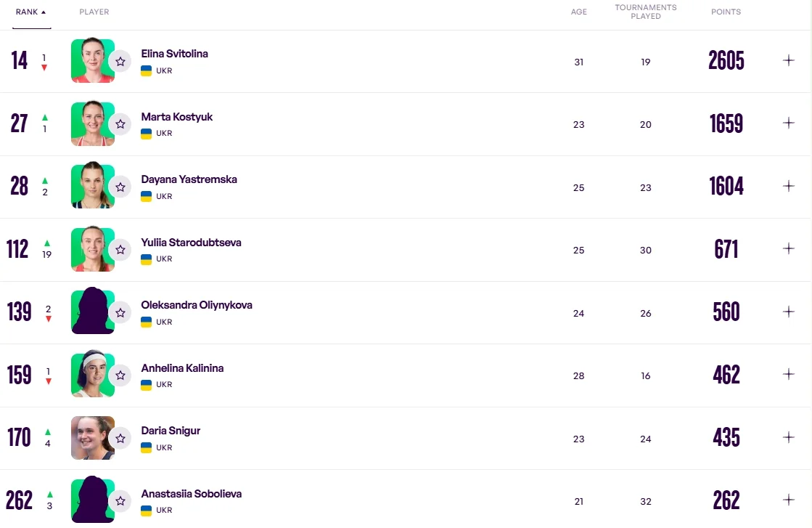The width and height of the screenshot is (812, 528).
Task: Click the star icon beside Oleksandra Oliynykova
Action: pos(120,313)
